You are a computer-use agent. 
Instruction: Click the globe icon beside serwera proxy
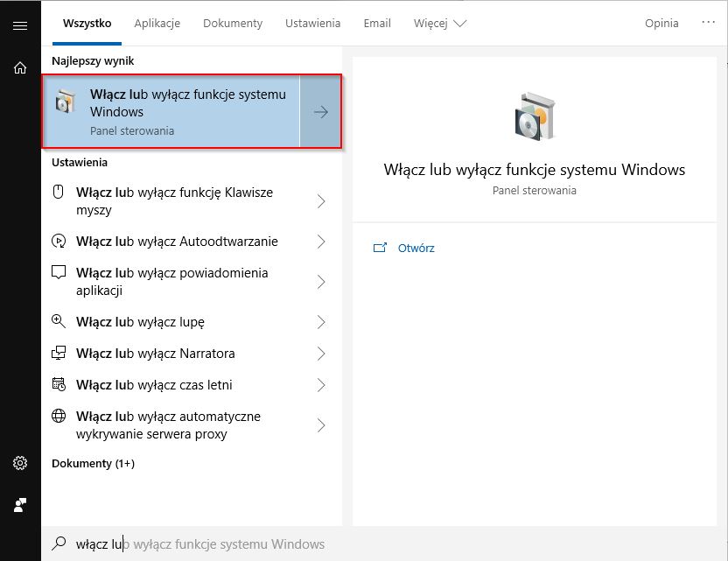pos(58,416)
